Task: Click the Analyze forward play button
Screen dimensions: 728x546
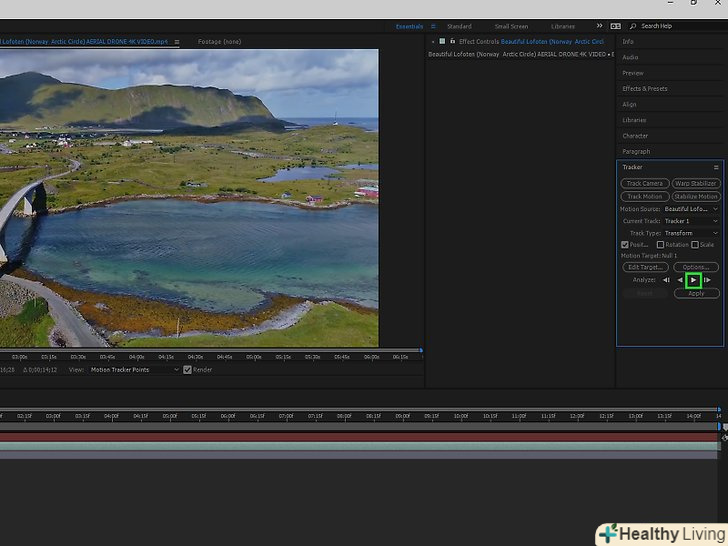Action: click(694, 280)
